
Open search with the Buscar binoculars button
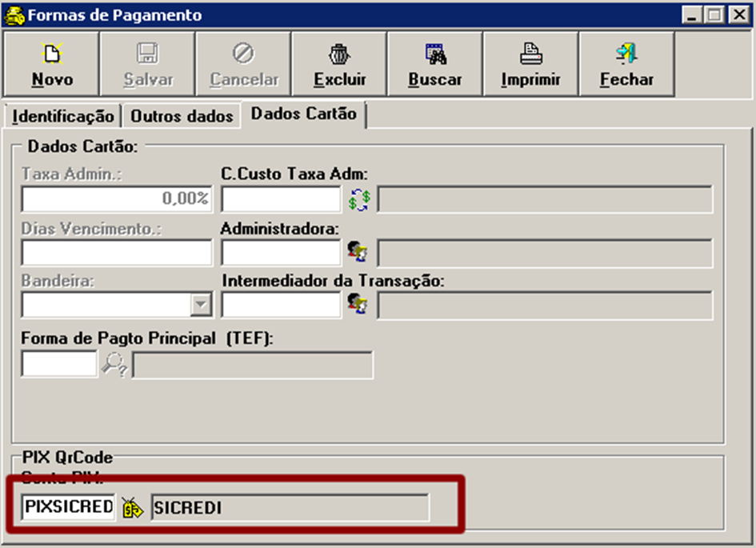(434, 65)
